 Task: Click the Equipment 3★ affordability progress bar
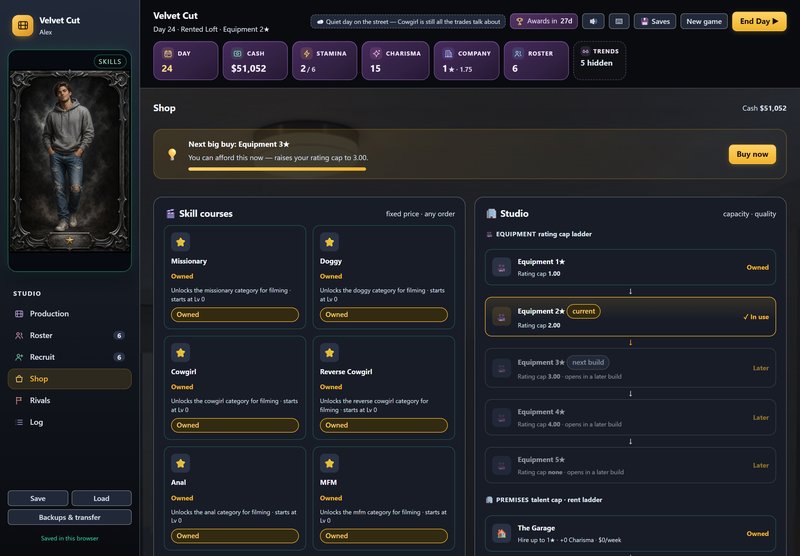[277, 169]
